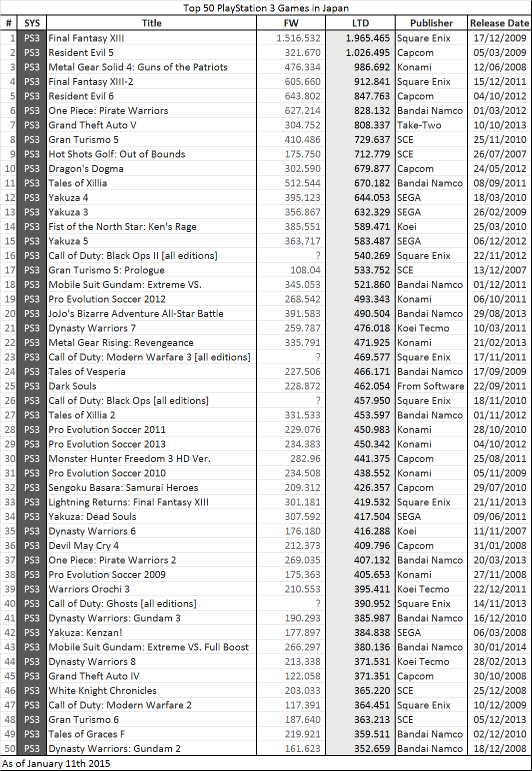Select the 'Gran Turismo 5' title cell
Screen dimensions: 532x771
[151, 139]
